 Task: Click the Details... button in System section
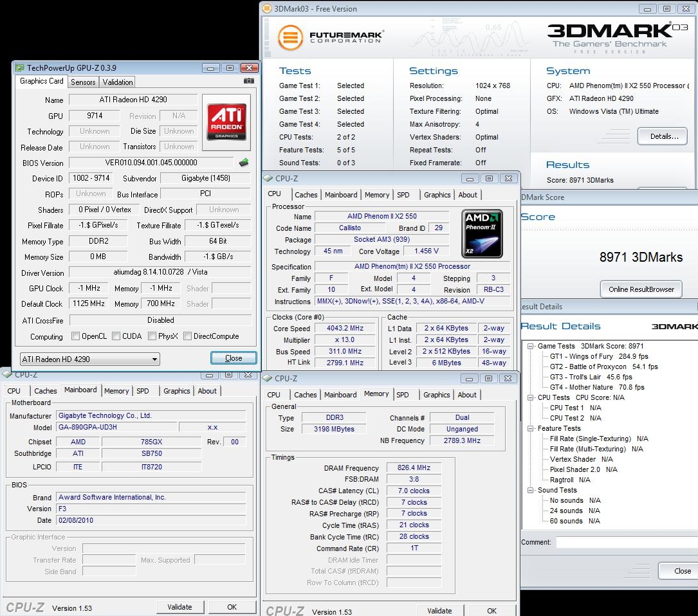[x=662, y=136]
